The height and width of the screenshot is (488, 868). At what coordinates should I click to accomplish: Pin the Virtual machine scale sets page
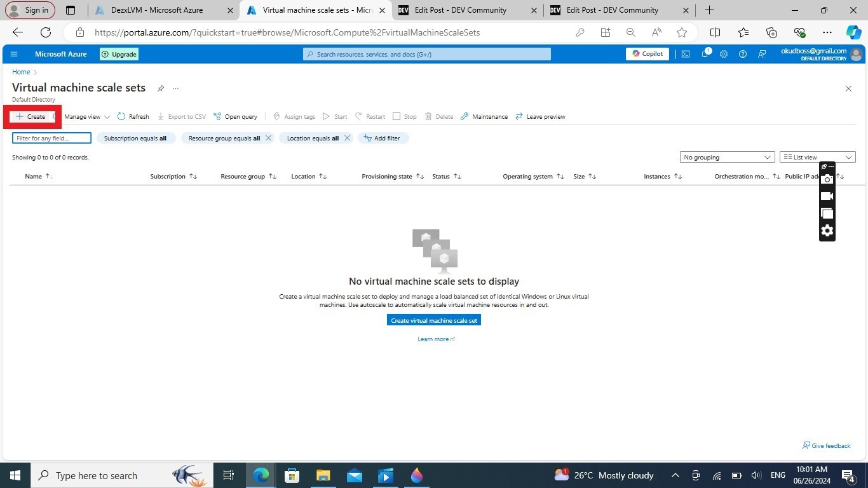(161, 88)
